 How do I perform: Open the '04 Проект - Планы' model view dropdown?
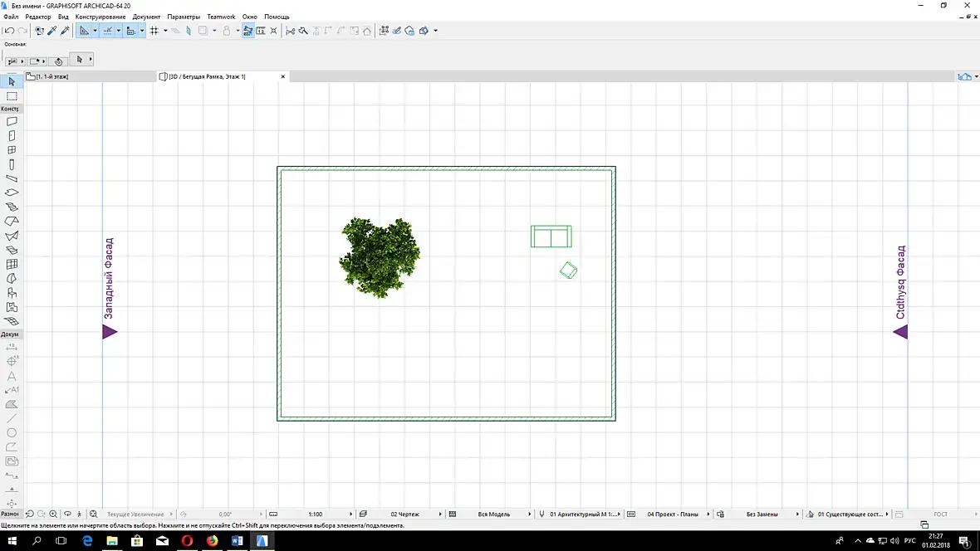pyautogui.click(x=673, y=514)
